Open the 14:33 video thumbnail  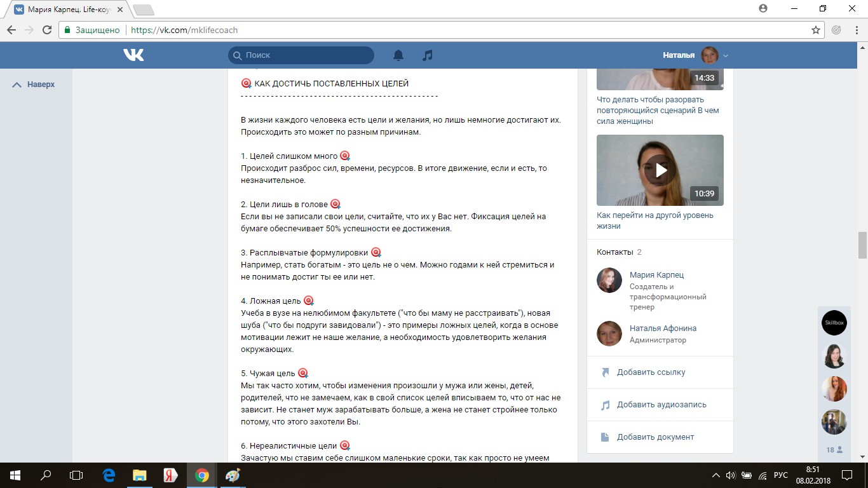(x=660, y=79)
